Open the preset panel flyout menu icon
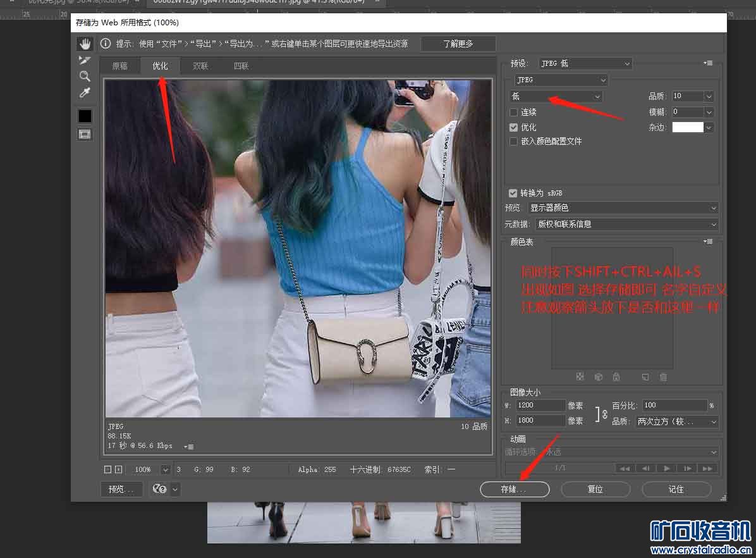Image resolution: width=756 pixels, height=558 pixels. tap(708, 63)
